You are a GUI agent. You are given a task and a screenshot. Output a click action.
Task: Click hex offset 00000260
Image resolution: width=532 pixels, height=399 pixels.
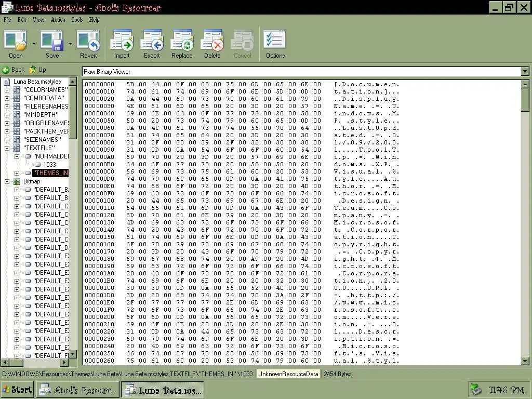point(99,361)
